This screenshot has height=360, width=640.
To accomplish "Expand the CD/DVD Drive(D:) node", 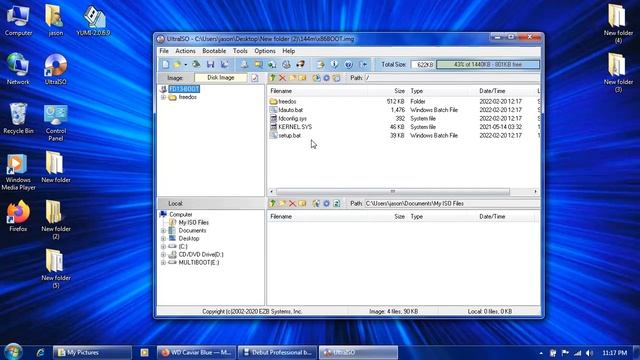I will click(x=163, y=255).
